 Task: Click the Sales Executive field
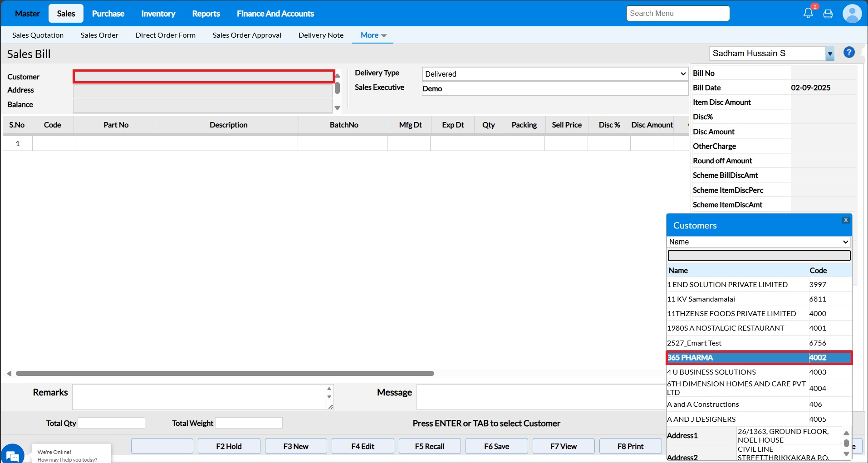click(x=555, y=88)
